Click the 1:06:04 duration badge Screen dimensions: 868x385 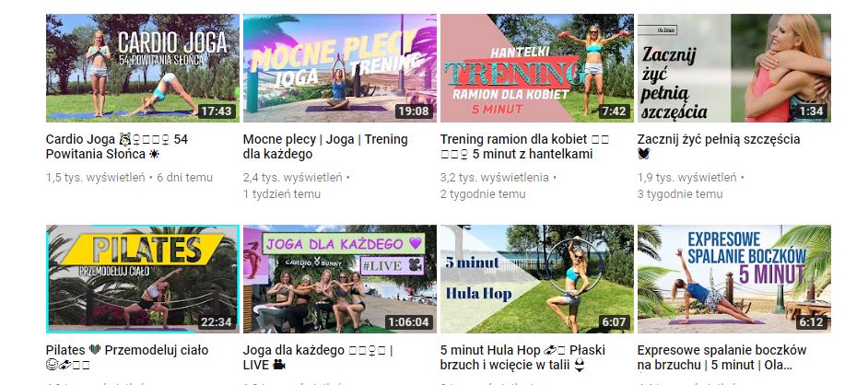pyautogui.click(x=408, y=322)
